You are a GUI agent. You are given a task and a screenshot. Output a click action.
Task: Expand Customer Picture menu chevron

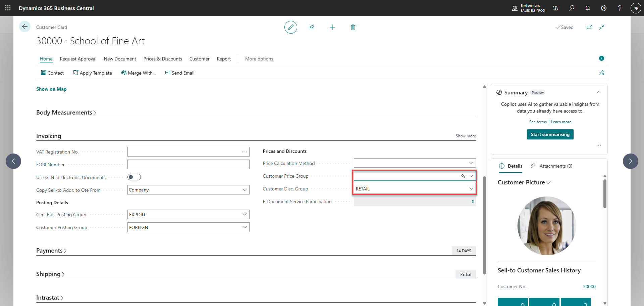[x=548, y=183]
